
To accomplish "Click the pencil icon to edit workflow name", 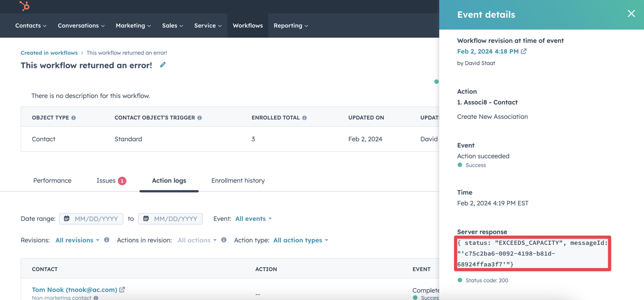I will point(163,65).
